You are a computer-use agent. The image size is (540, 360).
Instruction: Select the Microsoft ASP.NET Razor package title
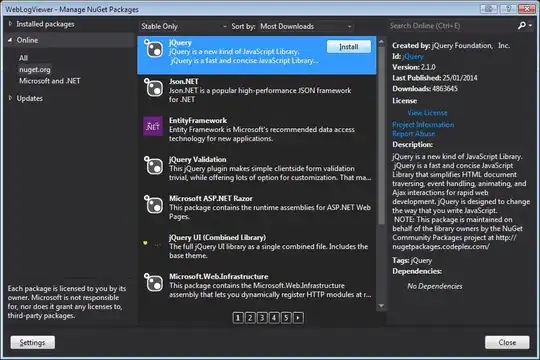[210, 198]
